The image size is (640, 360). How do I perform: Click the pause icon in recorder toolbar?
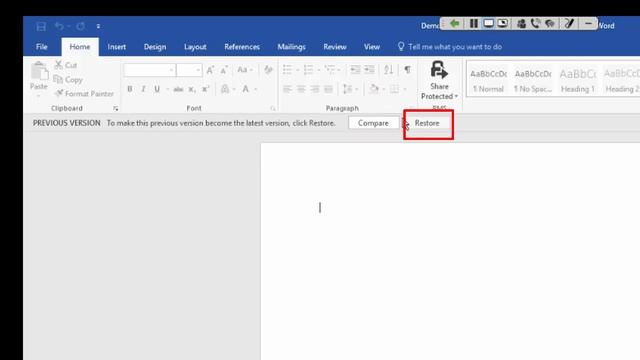pos(473,24)
